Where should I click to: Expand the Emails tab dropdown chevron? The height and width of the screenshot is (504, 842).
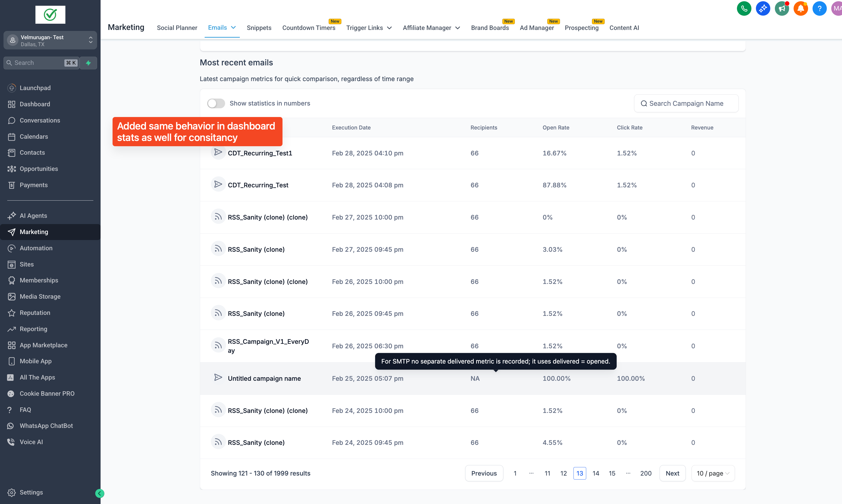(x=233, y=27)
